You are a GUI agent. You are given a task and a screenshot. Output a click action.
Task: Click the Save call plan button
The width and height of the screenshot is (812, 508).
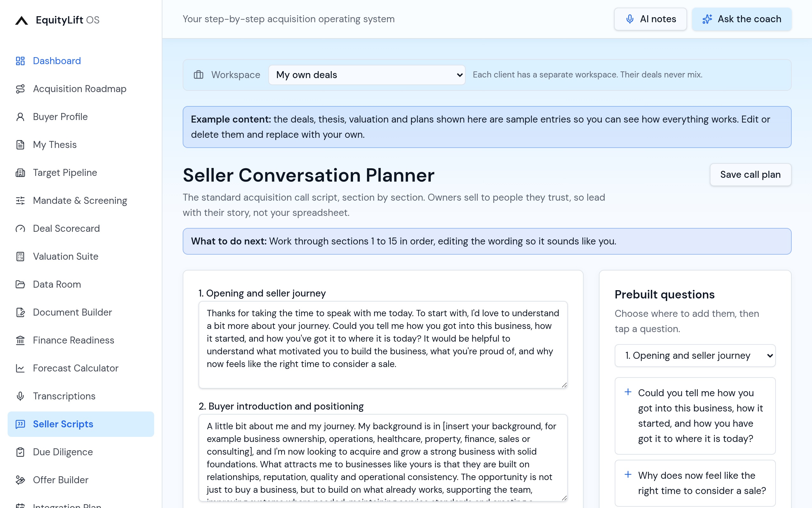pos(750,175)
